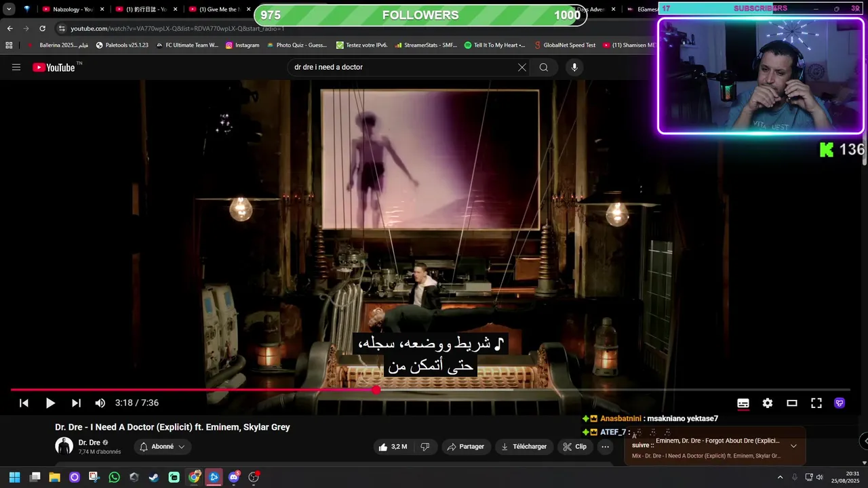Viewport: 868px width, 488px height.
Task: Play the paused video
Action: (x=50, y=403)
